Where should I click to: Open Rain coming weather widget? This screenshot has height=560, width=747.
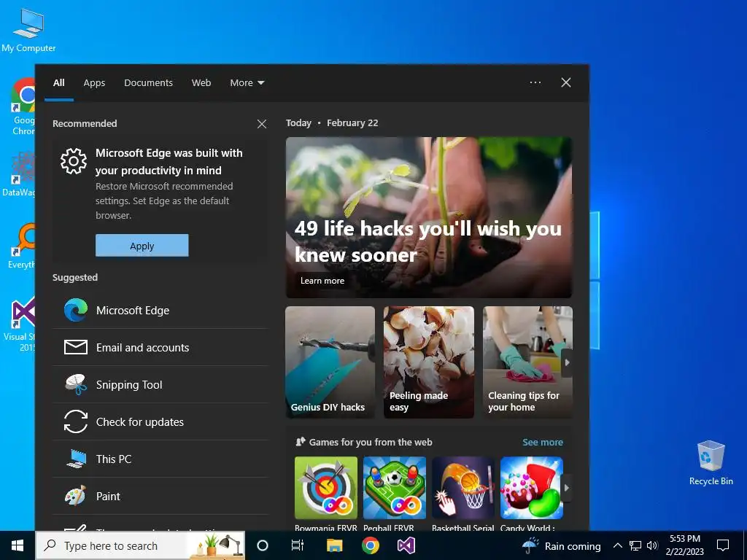click(561, 545)
